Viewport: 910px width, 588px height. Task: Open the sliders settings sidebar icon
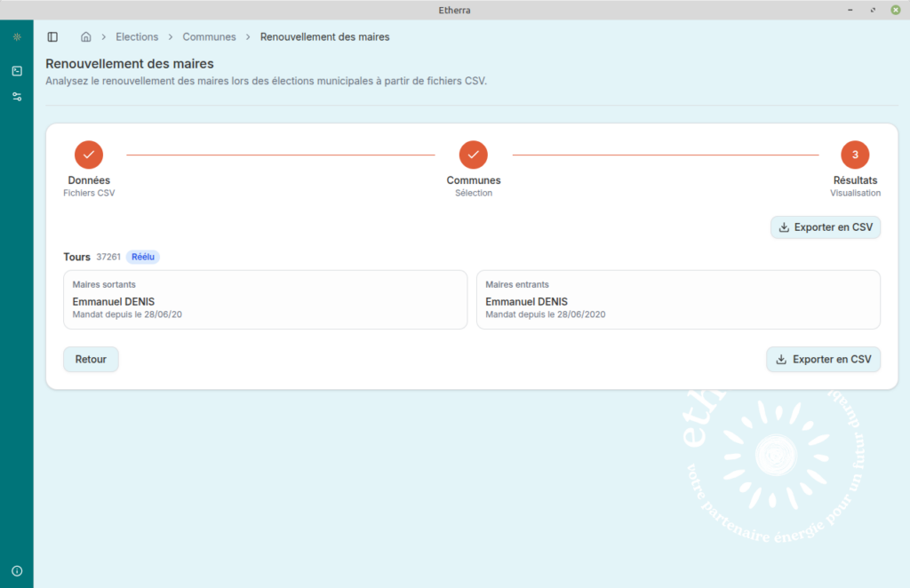coord(17,96)
